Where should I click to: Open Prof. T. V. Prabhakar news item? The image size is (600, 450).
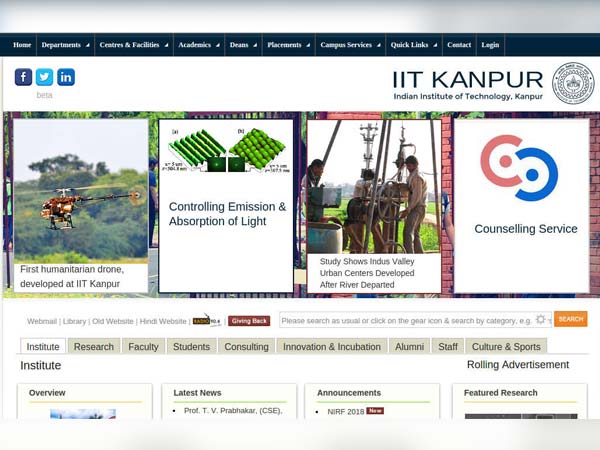click(233, 411)
